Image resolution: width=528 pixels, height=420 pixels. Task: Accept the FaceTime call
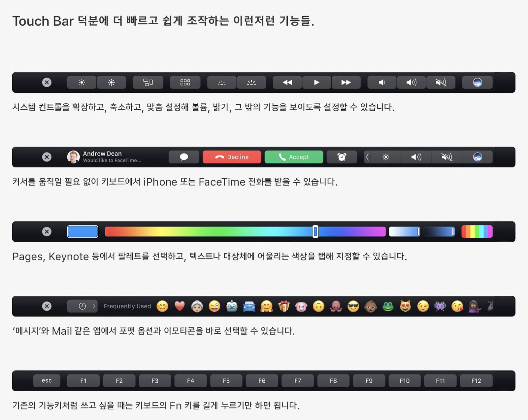click(294, 157)
